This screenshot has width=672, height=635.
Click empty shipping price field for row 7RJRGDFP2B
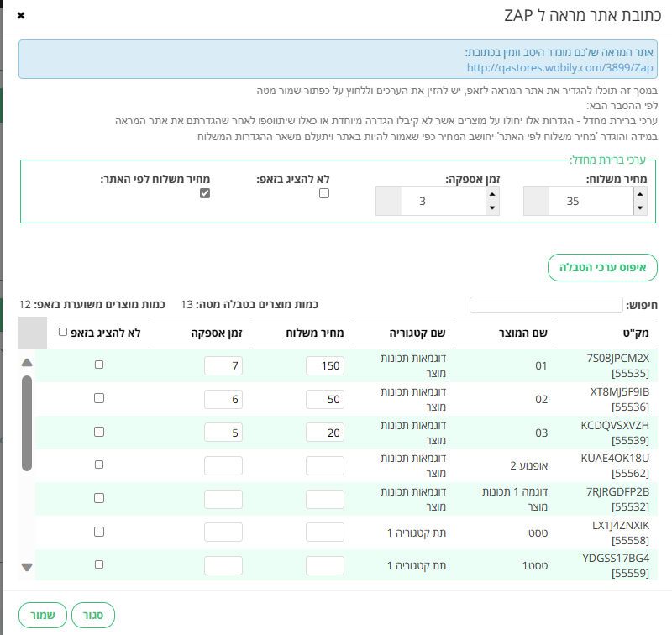coord(325,499)
